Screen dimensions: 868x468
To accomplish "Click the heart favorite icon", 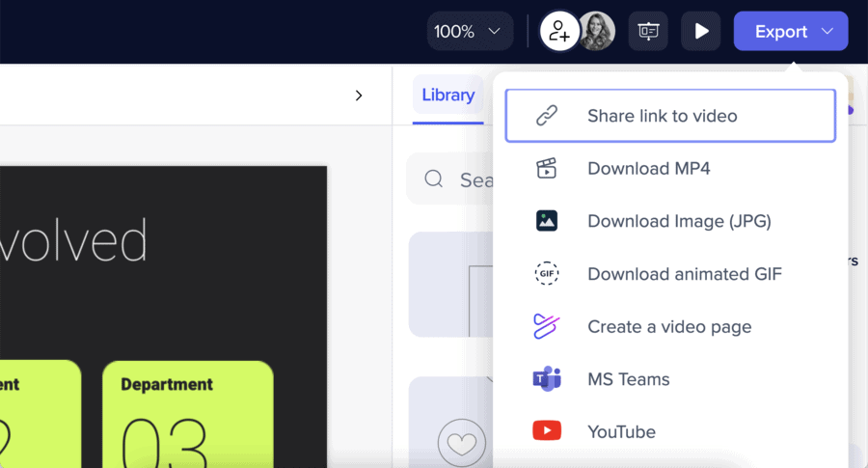I will pyautogui.click(x=462, y=443).
